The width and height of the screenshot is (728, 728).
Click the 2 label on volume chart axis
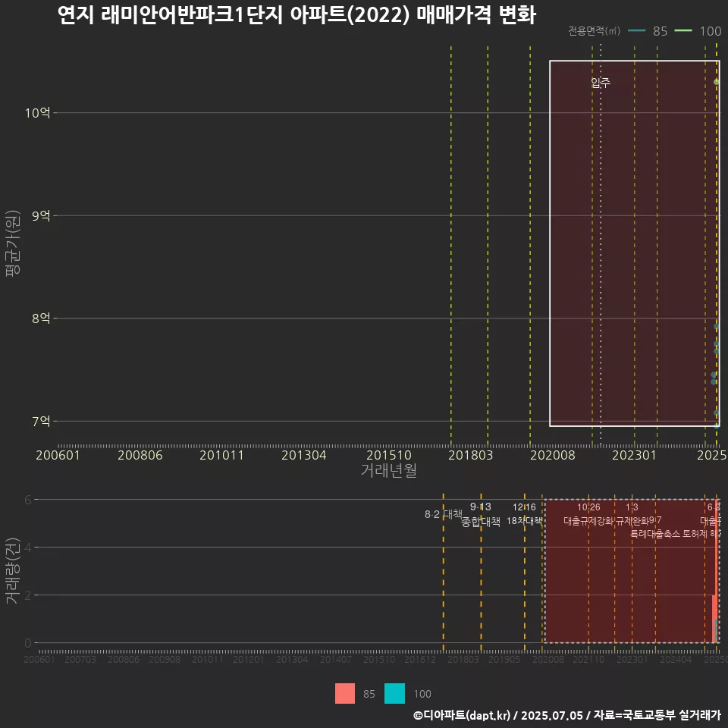point(28,595)
